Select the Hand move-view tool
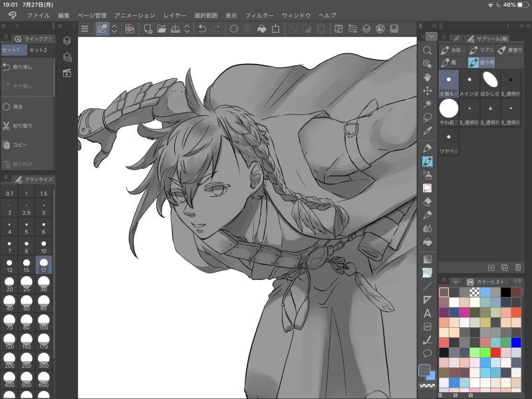 pyautogui.click(x=427, y=77)
